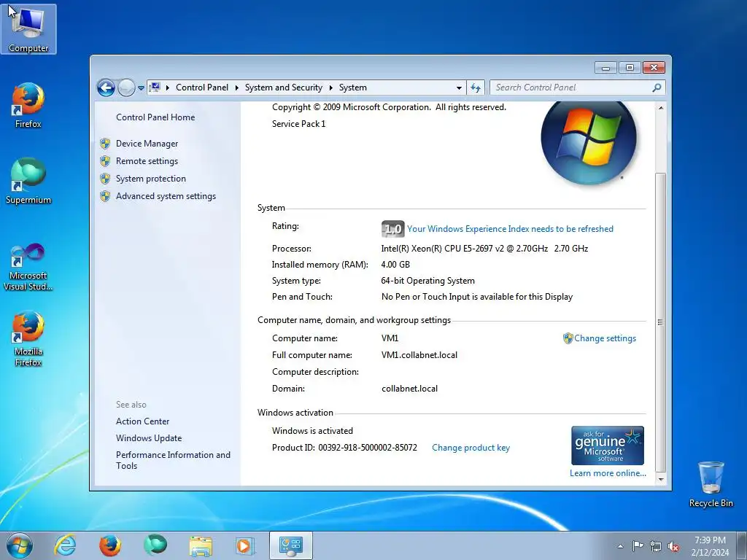Open Device Manager
The image size is (747, 560).
point(147,144)
